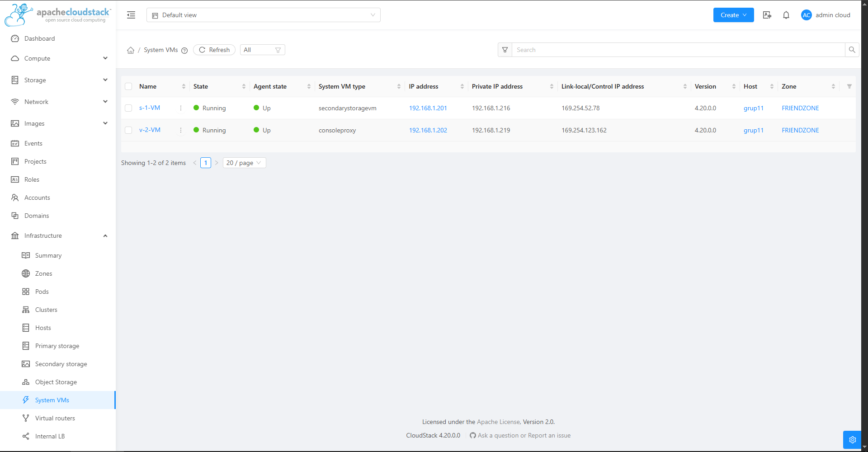Open the FRIENDZONE zone link for s-1-VM
This screenshot has width=868, height=452.
pos(800,108)
